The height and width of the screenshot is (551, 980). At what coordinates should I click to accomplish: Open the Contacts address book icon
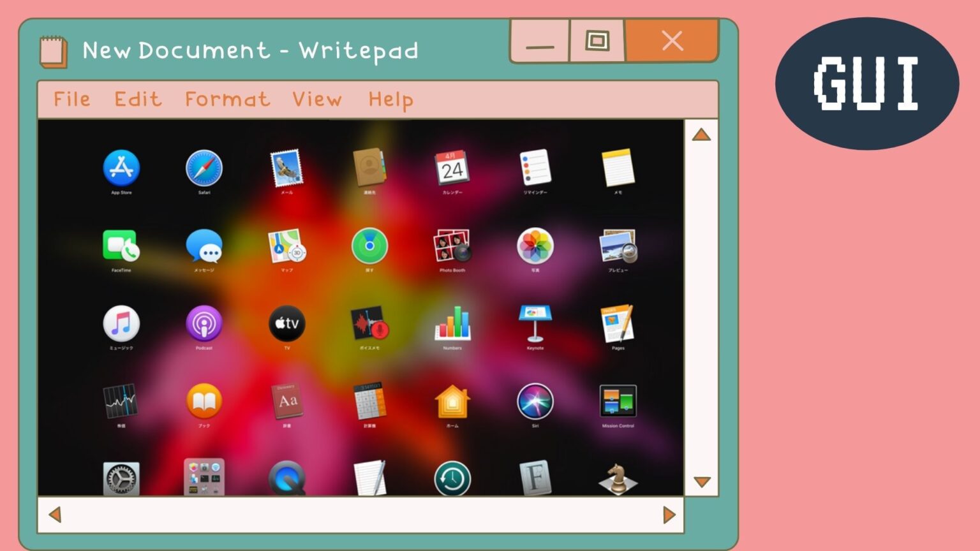(x=369, y=168)
